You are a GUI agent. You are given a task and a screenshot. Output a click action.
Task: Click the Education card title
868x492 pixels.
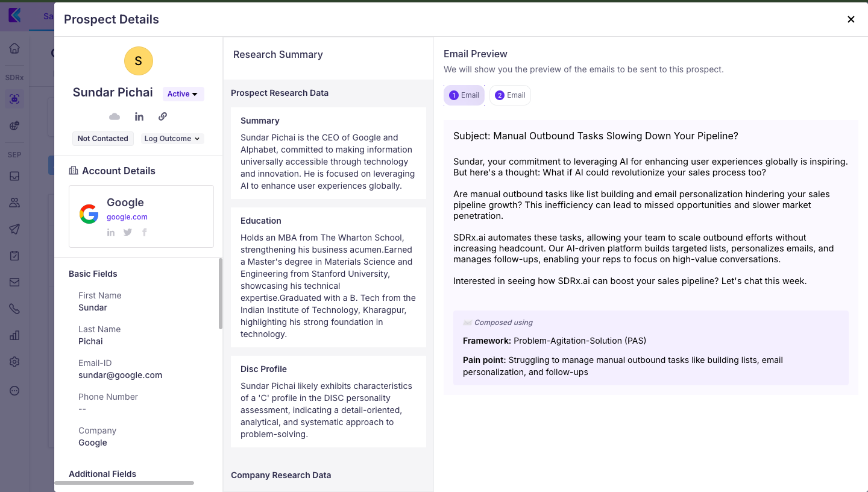click(261, 221)
